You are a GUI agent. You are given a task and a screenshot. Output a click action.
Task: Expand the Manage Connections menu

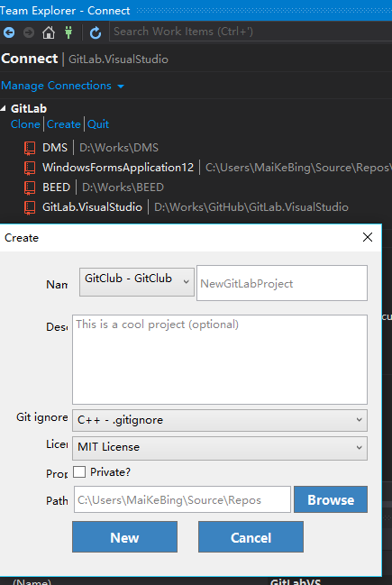tap(62, 86)
